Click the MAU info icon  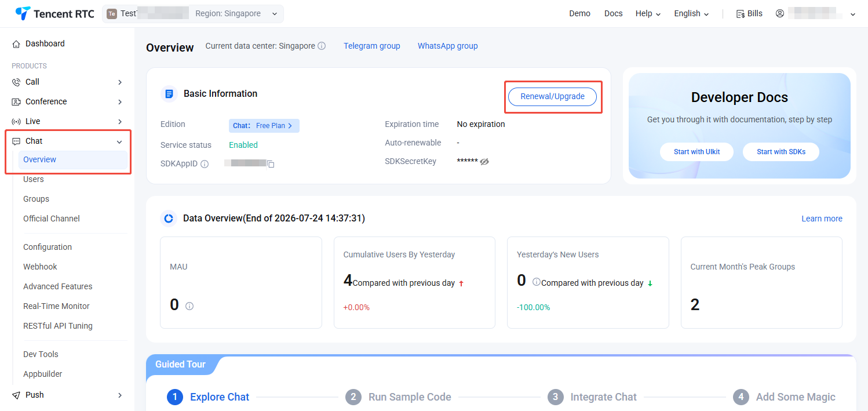coord(189,306)
